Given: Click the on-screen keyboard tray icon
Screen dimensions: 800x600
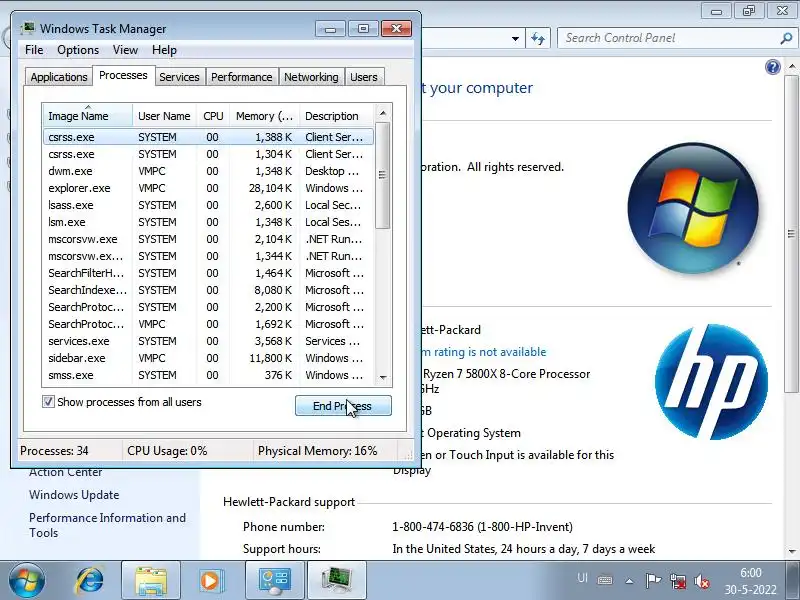Looking at the screenshot, I should (605, 580).
